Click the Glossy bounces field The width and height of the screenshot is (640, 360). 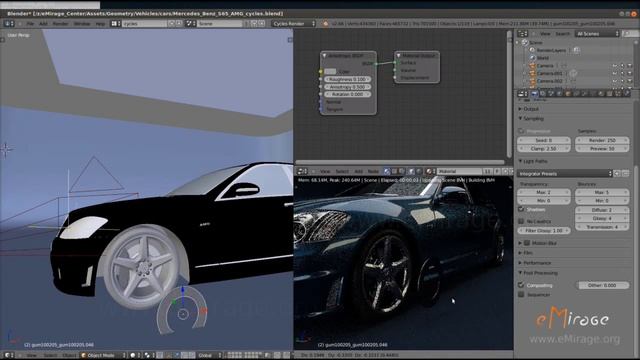click(x=602, y=218)
